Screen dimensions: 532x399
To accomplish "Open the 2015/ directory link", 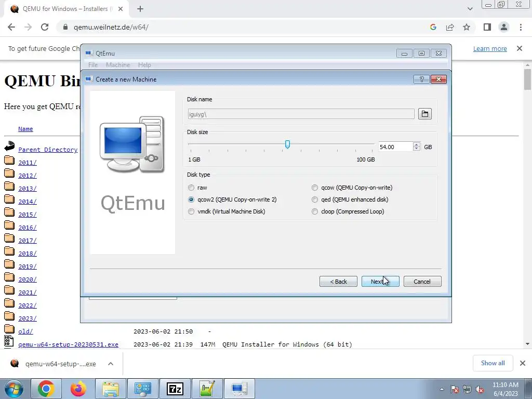I will [28, 215].
